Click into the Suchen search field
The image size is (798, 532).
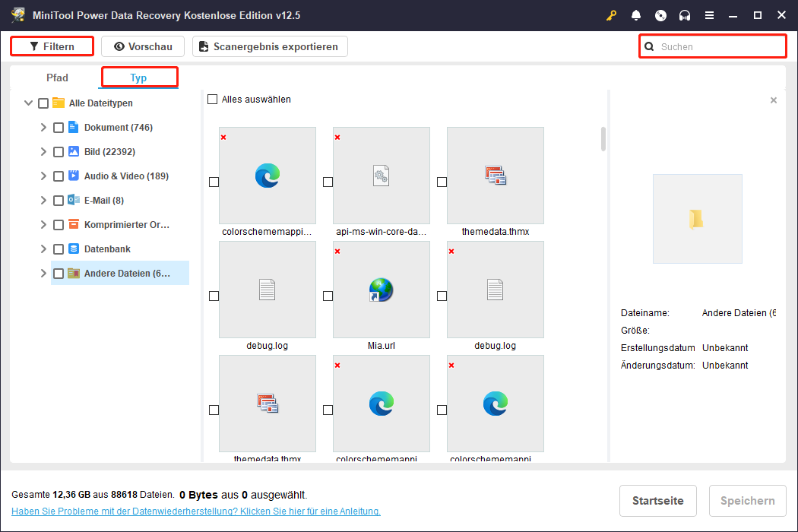[x=713, y=46]
